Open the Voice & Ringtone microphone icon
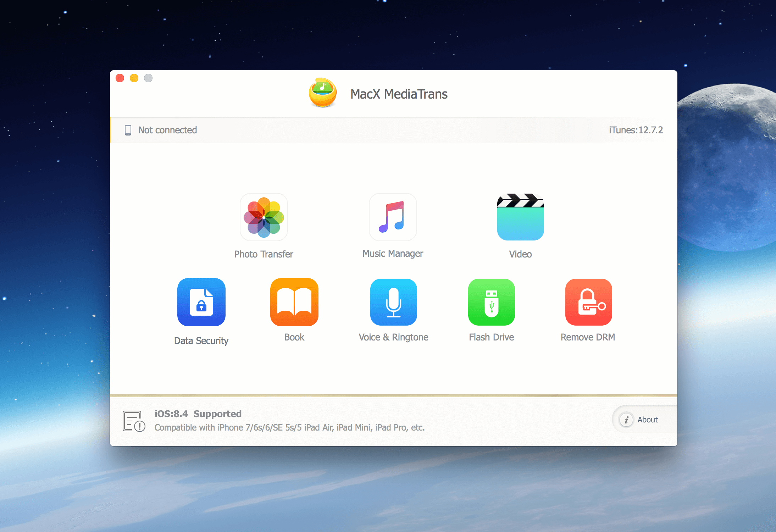Viewport: 776px width, 532px height. [x=394, y=302]
